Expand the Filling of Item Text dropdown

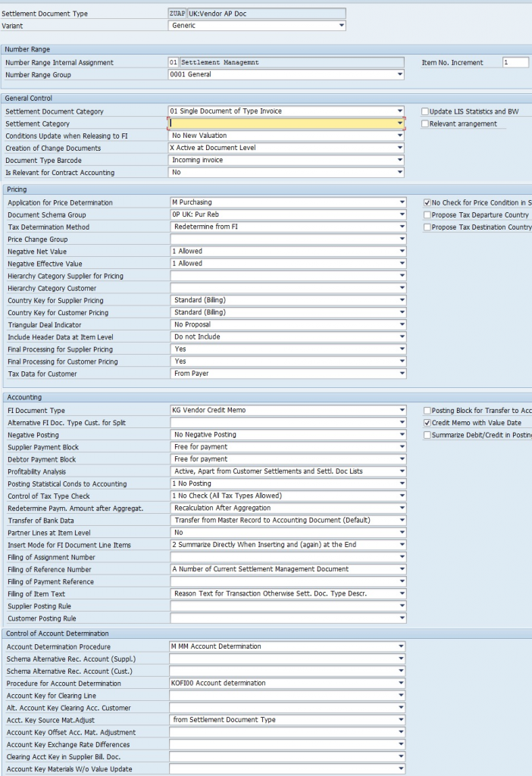pos(288,593)
